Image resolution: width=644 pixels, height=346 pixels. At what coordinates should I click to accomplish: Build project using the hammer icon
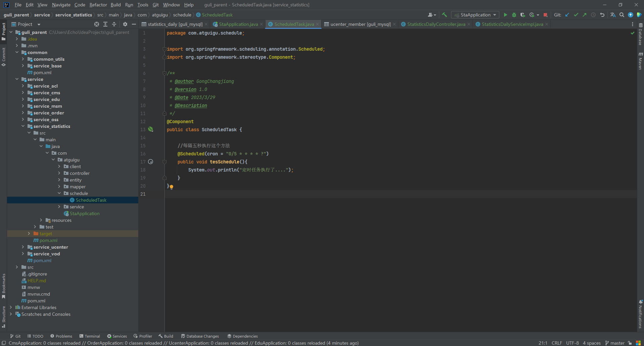pyautogui.click(x=445, y=15)
